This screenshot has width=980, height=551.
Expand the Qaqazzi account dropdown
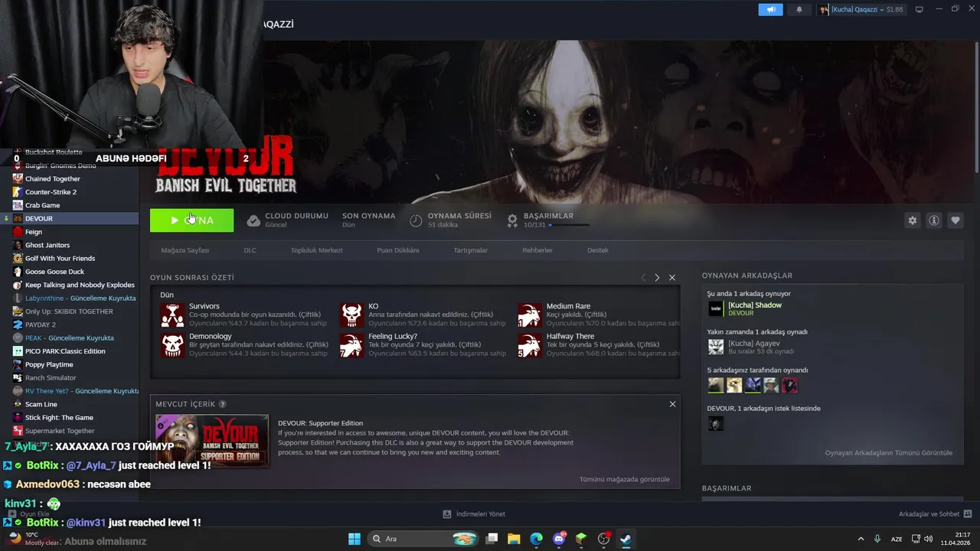point(861,9)
